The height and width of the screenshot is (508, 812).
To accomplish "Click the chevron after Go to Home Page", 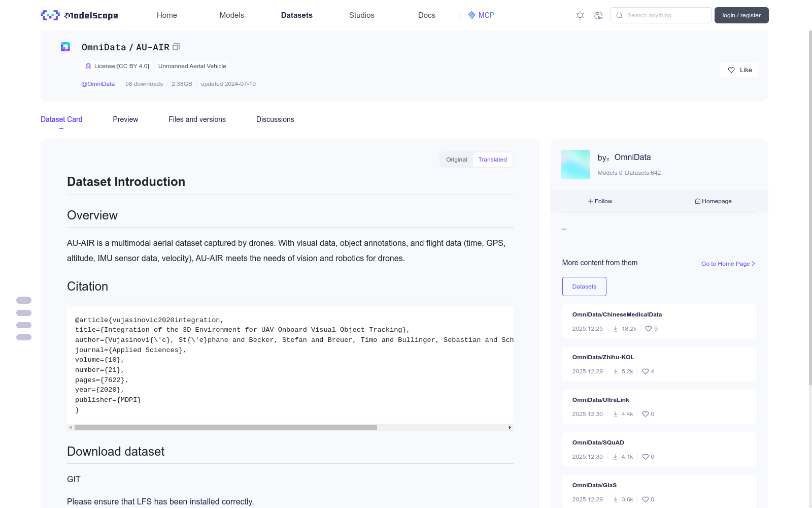I will point(754,264).
